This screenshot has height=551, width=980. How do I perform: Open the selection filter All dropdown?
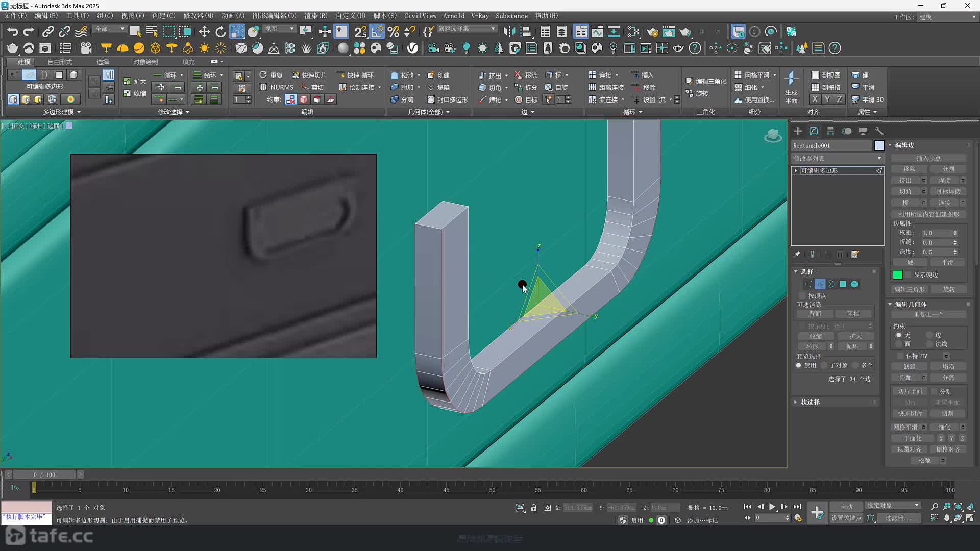[x=109, y=29]
